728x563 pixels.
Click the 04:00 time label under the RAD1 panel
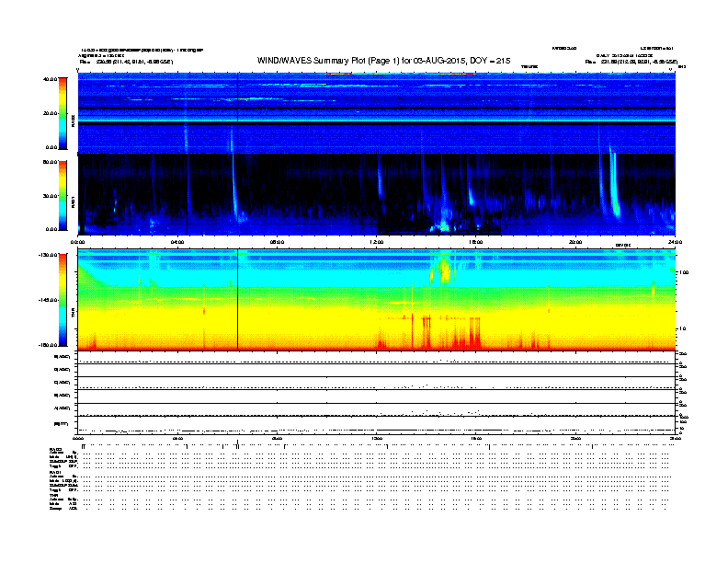tap(177, 242)
